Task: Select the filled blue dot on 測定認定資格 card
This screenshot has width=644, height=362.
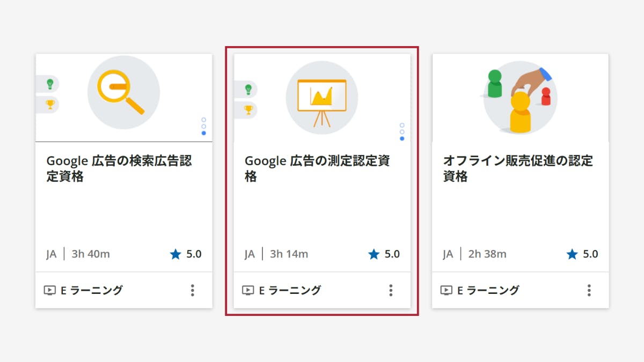Action: click(x=402, y=138)
